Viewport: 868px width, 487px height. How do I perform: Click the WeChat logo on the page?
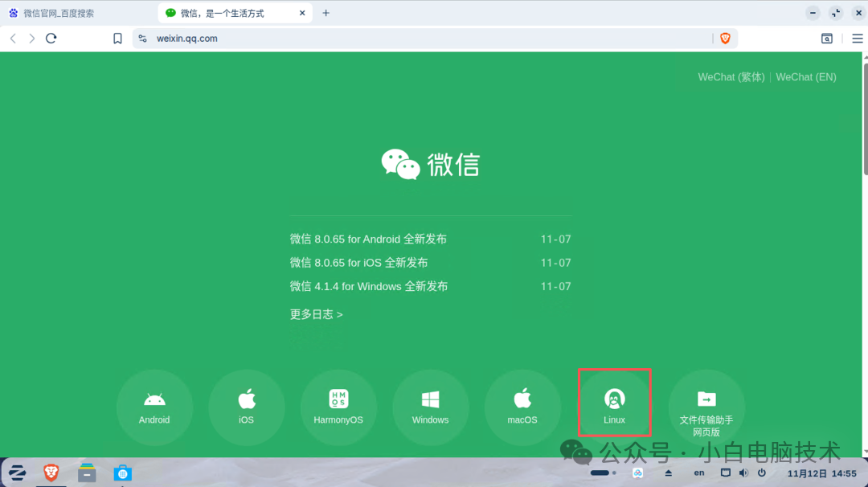[430, 163]
